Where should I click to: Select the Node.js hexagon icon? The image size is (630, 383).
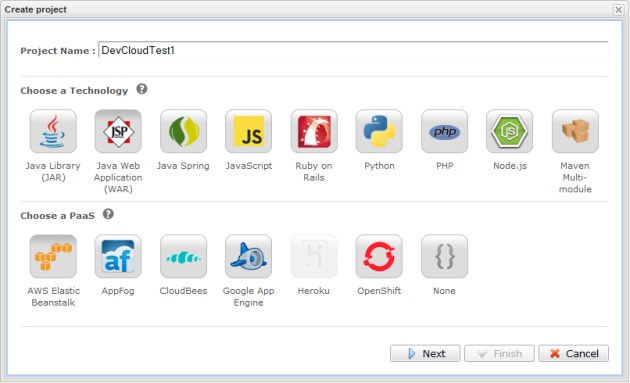pyautogui.click(x=509, y=131)
